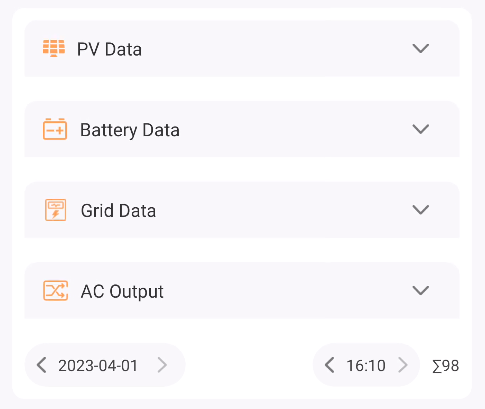485x409 pixels.
Task: Click the battery icon next to Battery Data
Action: [x=55, y=129]
